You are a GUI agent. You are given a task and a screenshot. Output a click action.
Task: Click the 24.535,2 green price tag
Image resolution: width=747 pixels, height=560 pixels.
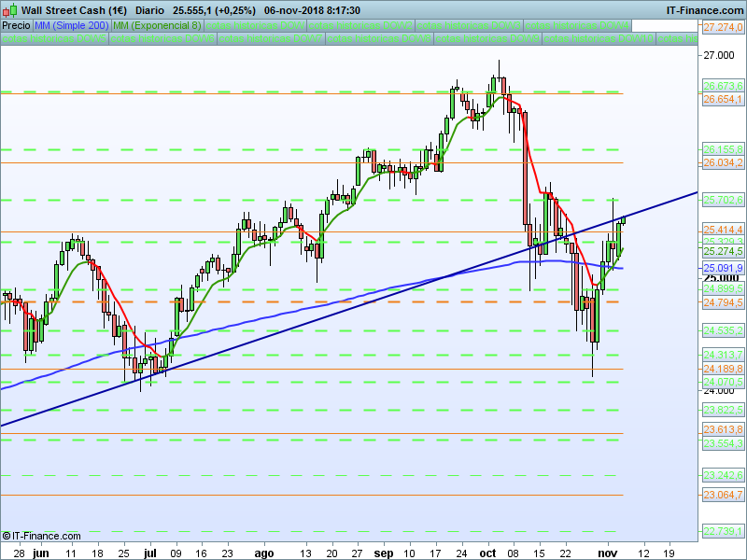(x=723, y=330)
